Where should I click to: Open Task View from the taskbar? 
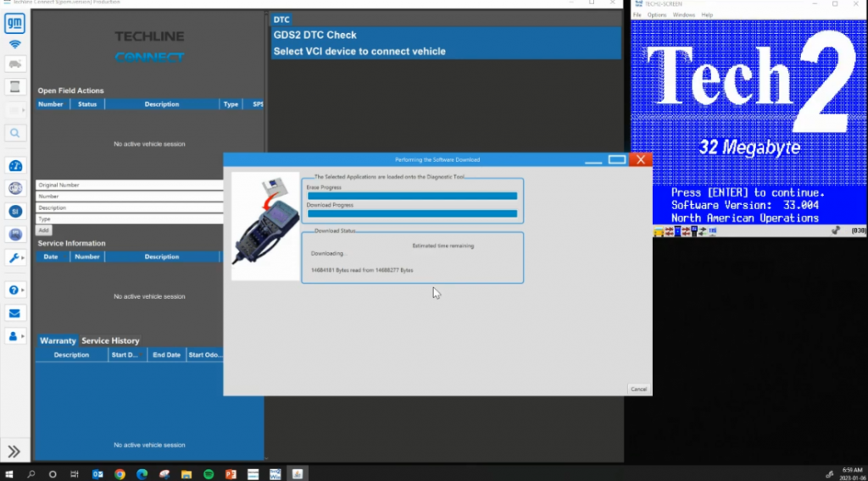click(x=75, y=474)
